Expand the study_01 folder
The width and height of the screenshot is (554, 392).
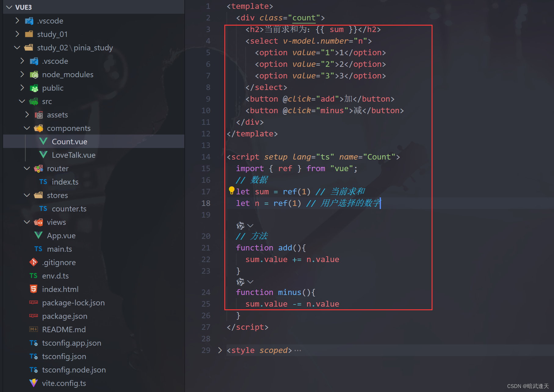[17, 34]
